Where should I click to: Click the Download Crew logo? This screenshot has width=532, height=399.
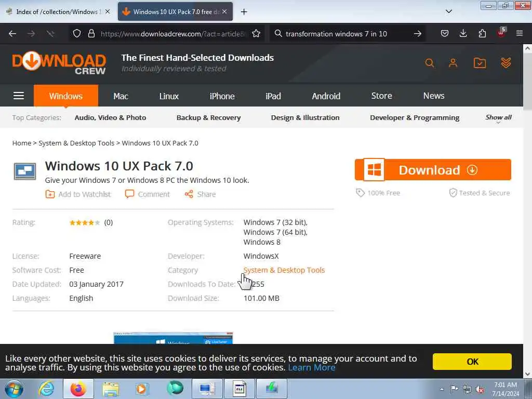[x=59, y=63]
